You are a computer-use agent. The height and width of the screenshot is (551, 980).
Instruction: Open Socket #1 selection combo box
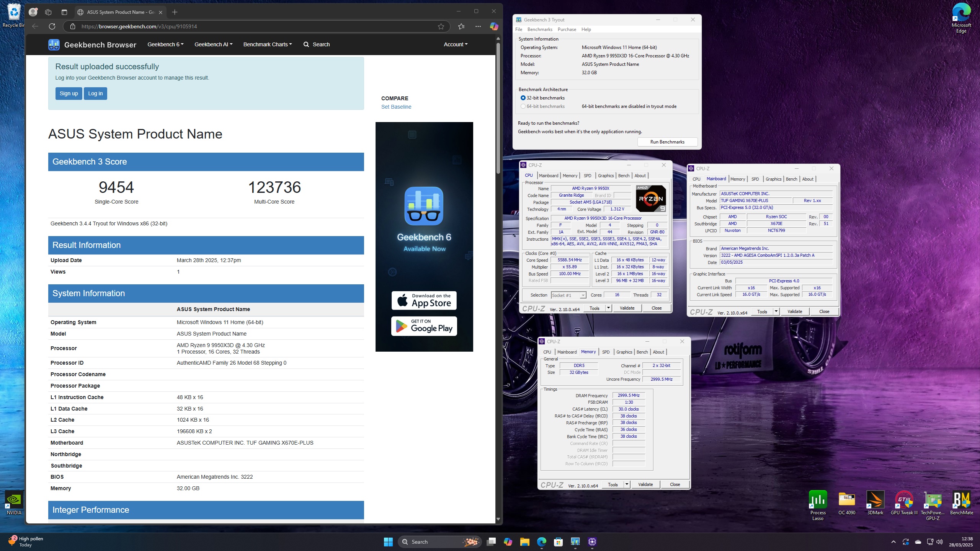point(568,295)
